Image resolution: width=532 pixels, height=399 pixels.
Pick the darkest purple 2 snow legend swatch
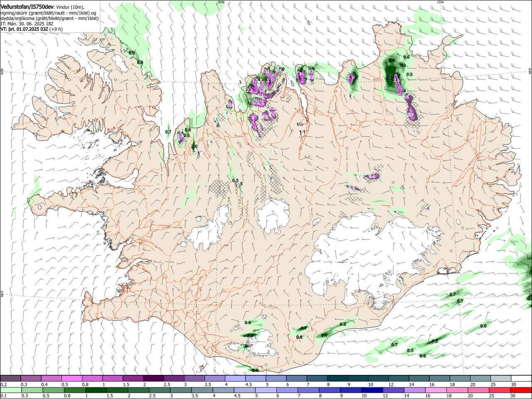[x=153, y=378]
